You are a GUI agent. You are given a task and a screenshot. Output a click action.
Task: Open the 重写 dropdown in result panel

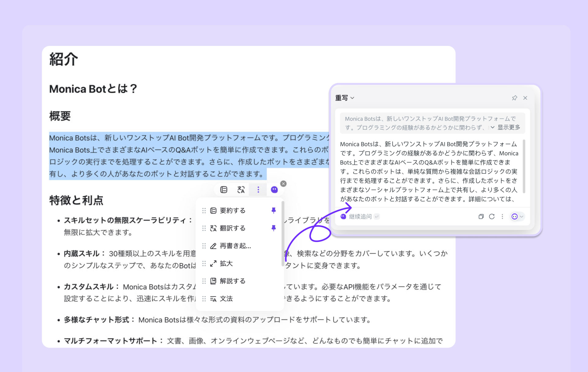(345, 98)
